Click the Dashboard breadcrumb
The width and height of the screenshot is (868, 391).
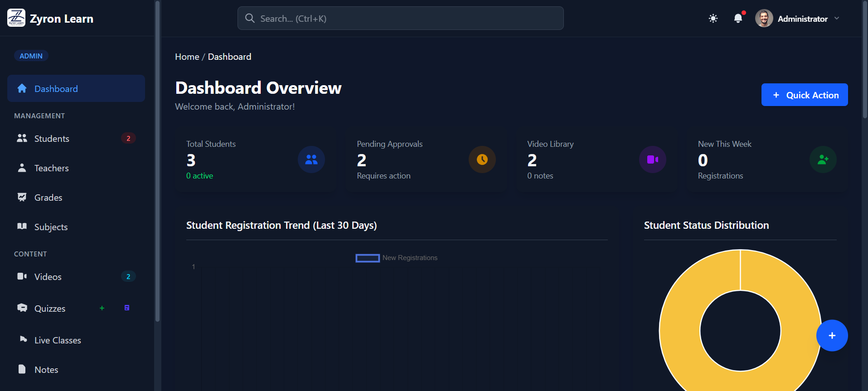coord(229,57)
